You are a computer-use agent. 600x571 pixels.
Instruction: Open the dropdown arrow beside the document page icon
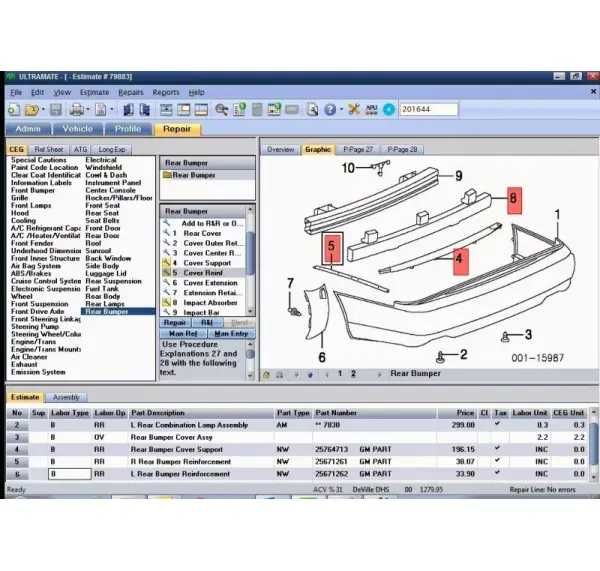pyautogui.click(x=112, y=110)
